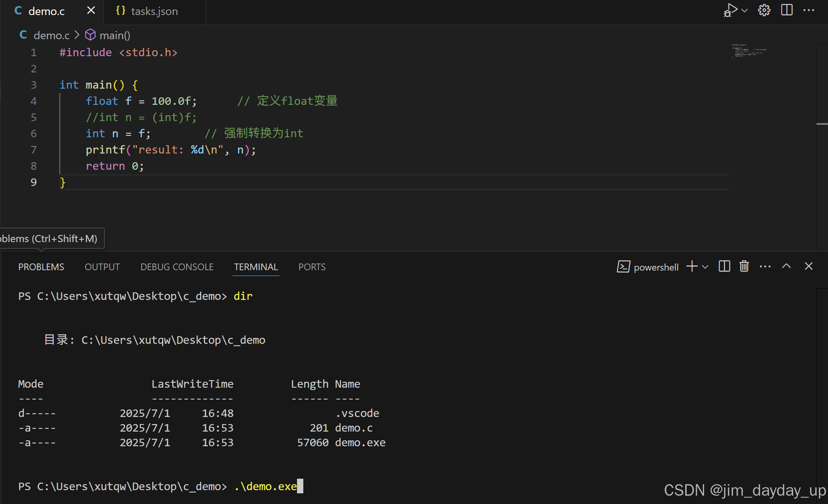Open the DEBUG CONSOLE tab
This screenshot has width=828, height=504.
[x=177, y=267]
